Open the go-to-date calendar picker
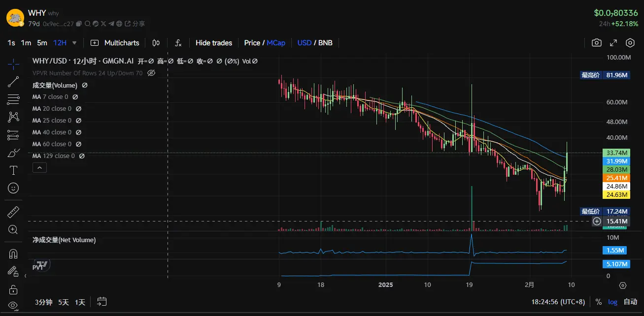The width and height of the screenshot is (644, 316). click(102, 302)
